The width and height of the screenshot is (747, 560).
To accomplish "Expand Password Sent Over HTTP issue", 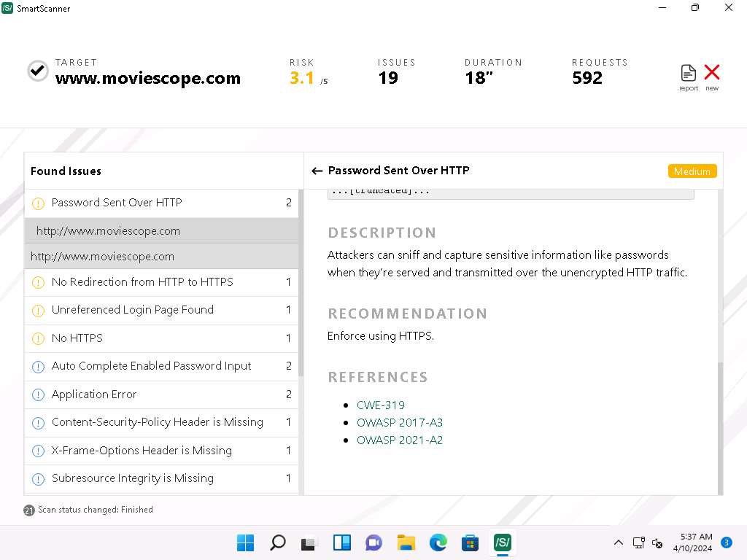I will pos(117,203).
